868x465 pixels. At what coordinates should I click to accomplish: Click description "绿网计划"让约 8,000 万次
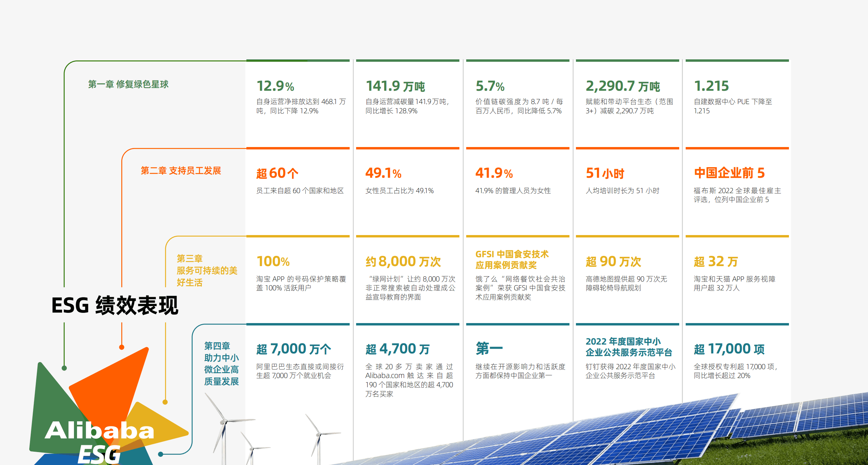coord(410,288)
